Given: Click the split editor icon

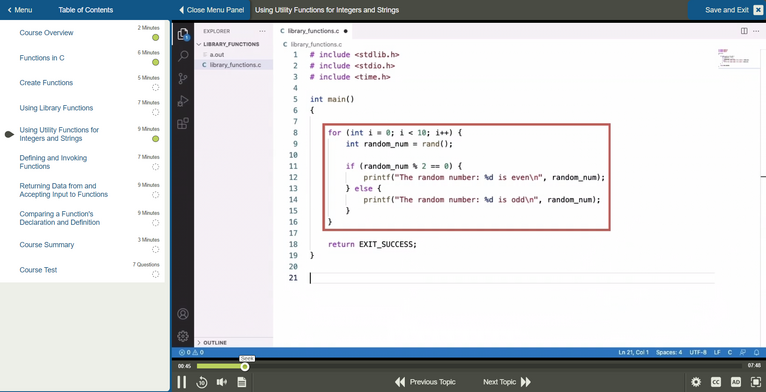Looking at the screenshot, I should click(x=744, y=31).
